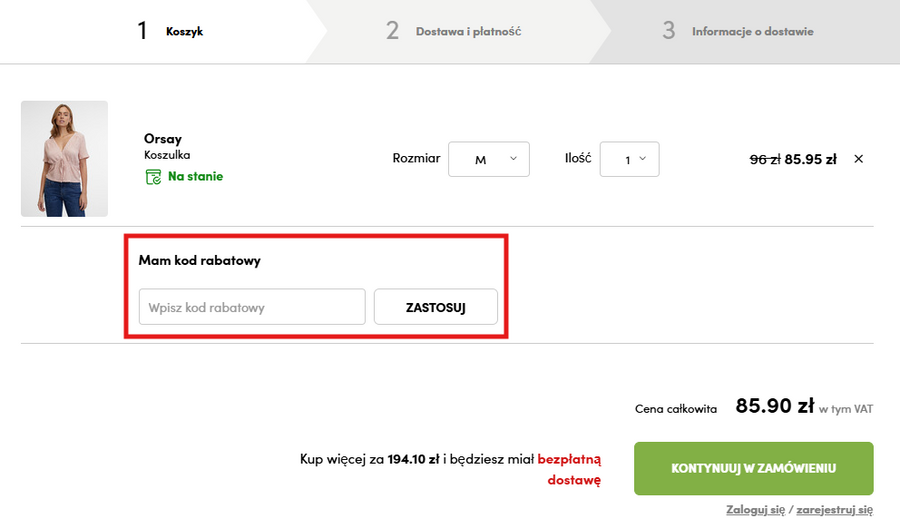Click the Orsay shirt product thumbnail

pyautogui.click(x=64, y=159)
